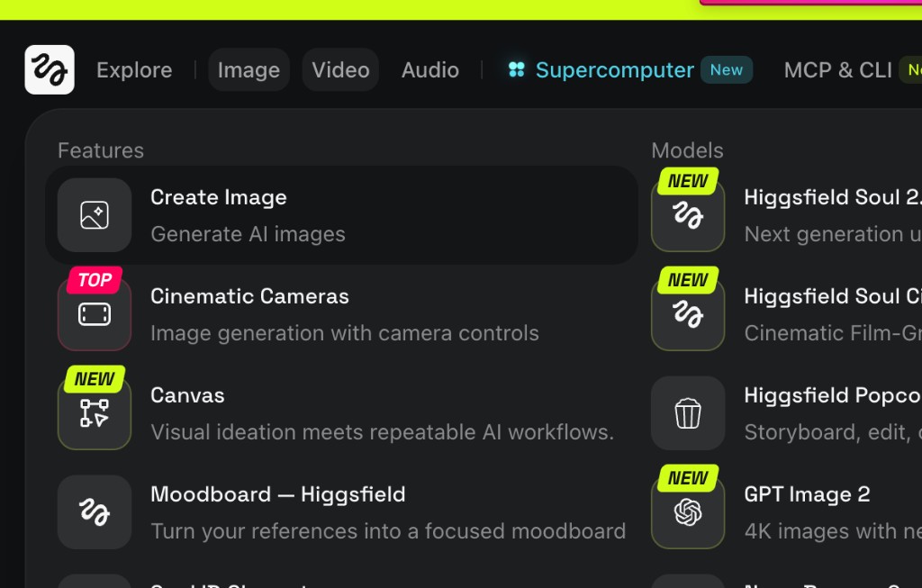The height and width of the screenshot is (588, 922).
Task: Click the 'Next generation' model description
Action: (x=833, y=234)
